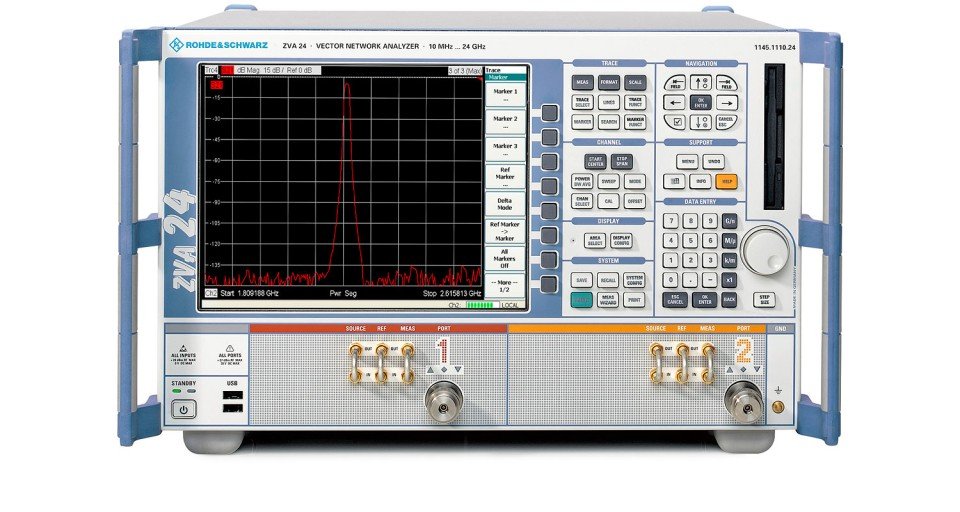960x512 pixels.
Task: Click the rotary knob dial
Action: [x=766, y=250]
